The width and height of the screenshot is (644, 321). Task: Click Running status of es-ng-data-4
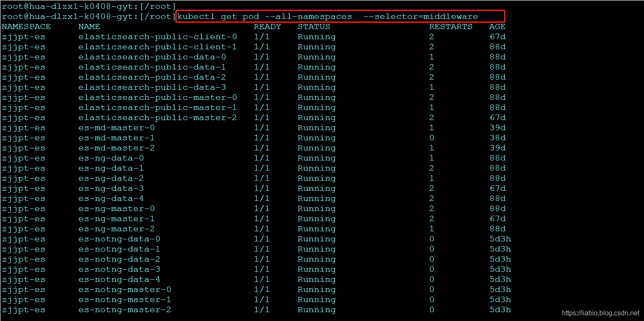pos(317,198)
